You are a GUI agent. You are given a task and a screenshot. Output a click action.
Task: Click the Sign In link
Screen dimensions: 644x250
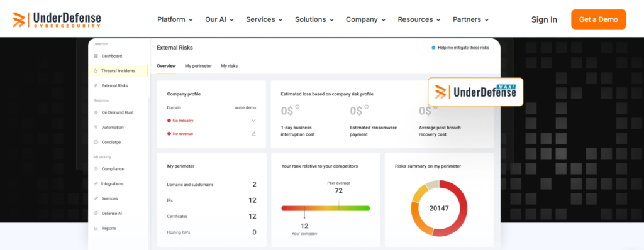(544, 19)
